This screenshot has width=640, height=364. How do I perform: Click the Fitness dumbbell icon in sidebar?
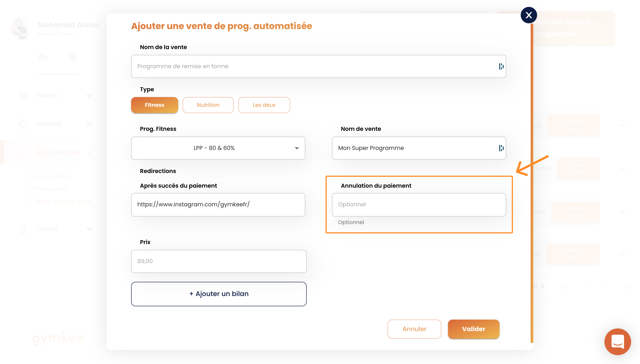[x=24, y=95]
